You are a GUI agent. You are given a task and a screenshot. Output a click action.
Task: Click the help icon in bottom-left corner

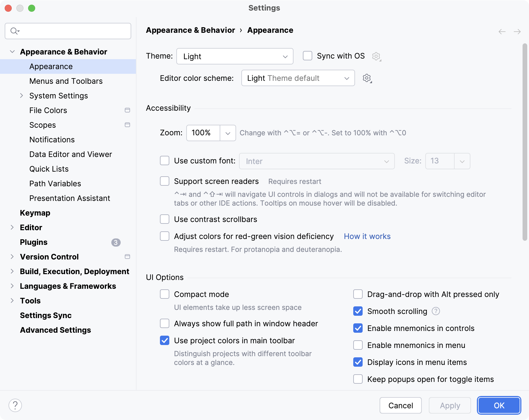tap(16, 405)
